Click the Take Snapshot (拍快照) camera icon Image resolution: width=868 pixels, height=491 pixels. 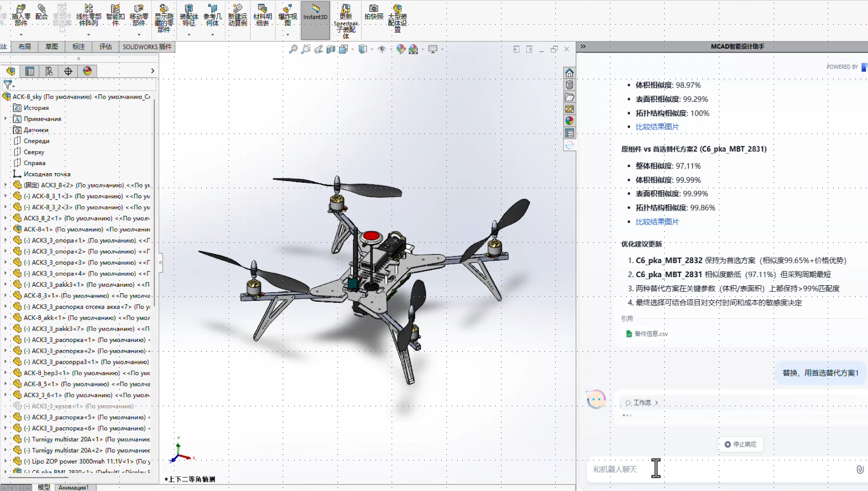click(x=374, y=12)
